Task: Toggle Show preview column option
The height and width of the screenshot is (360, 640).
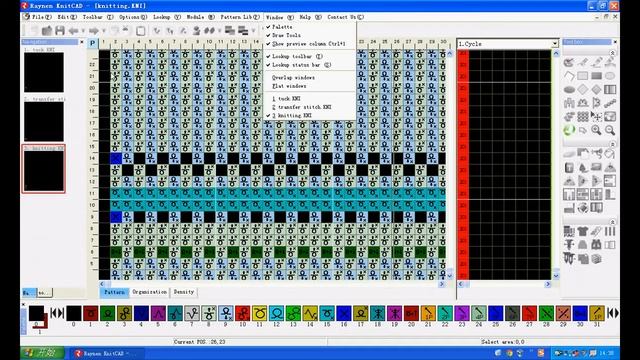Action: [310, 44]
